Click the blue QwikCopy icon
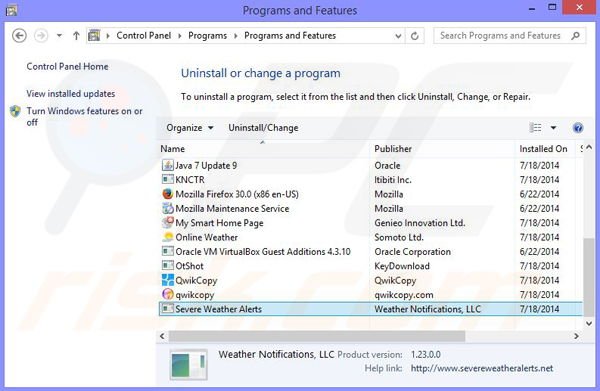The width and height of the screenshot is (600, 391). tap(168, 280)
